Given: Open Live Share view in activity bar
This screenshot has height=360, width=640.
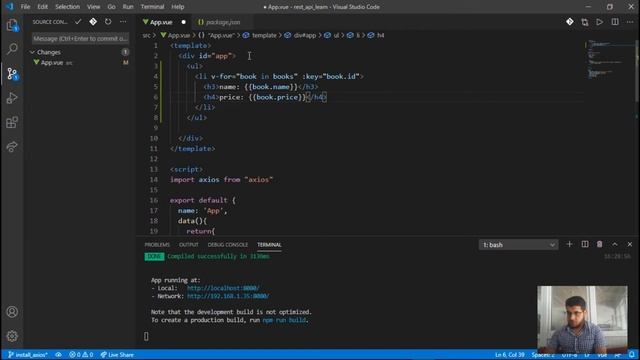Looking at the screenshot, I should (12, 147).
